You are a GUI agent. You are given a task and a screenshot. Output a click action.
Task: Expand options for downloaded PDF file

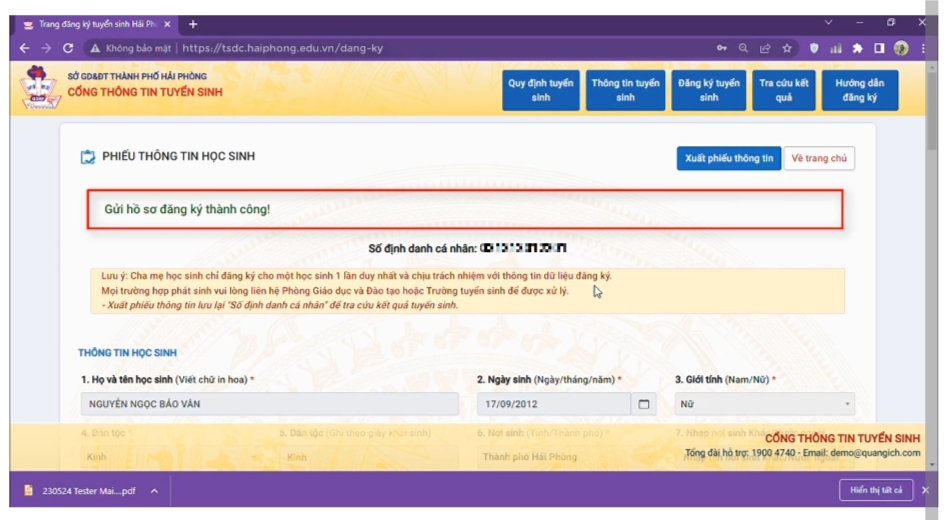click(x=155, y=491)
